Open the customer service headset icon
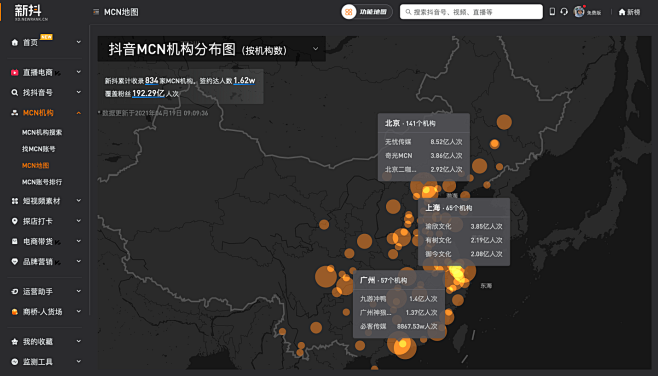This screenshot has height=376, width=658. [564, 12]
